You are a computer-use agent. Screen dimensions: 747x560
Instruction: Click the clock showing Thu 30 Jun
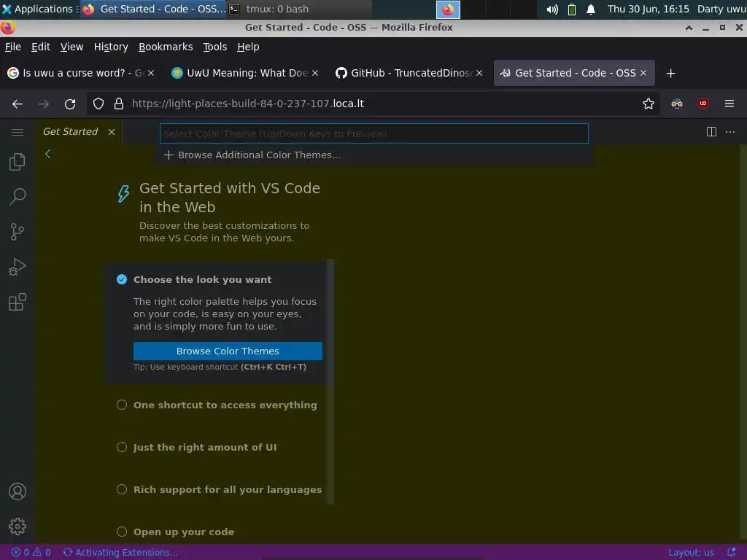(x=648, y=9)
